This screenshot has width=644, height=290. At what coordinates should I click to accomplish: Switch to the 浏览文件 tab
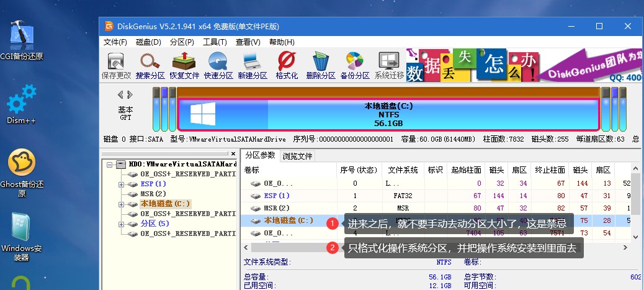click(x=298, y=156)
